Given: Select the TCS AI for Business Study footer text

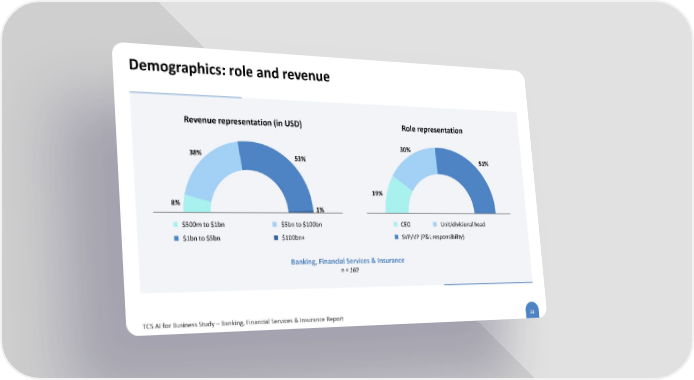Looking at the screenshot, I should [243, 322].
